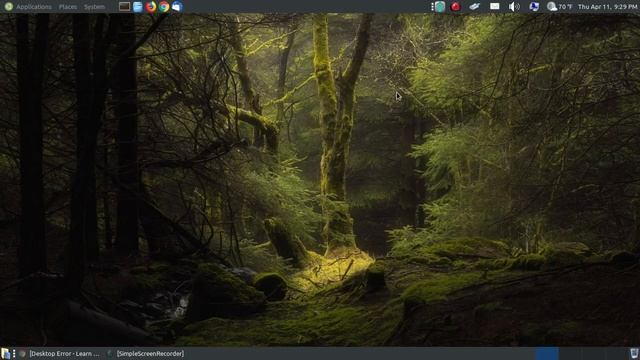The width and height of the screenshot is (640, 360).
Task: Open the trash icon in bottom panel
Action: [x=634, y=353]
